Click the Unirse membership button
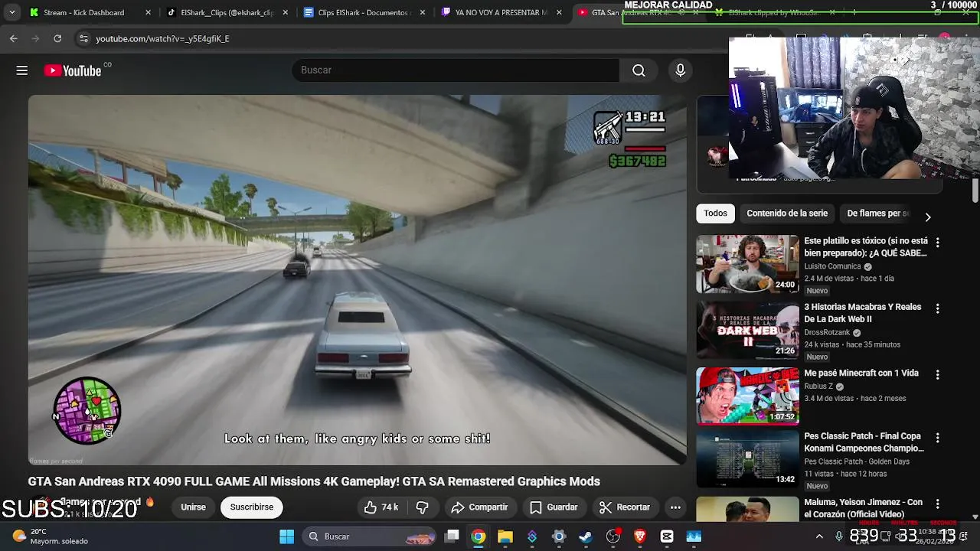Image resolution: width=980 pixels, height=551 pixels. pyautogui.click(x=193, y=507)
